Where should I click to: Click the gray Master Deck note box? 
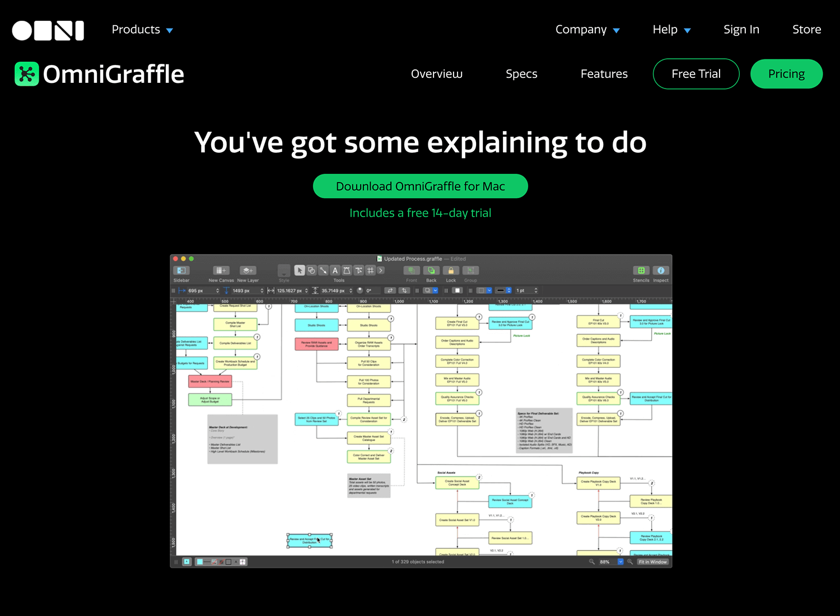pyautogui.click(x=242, y=439)
